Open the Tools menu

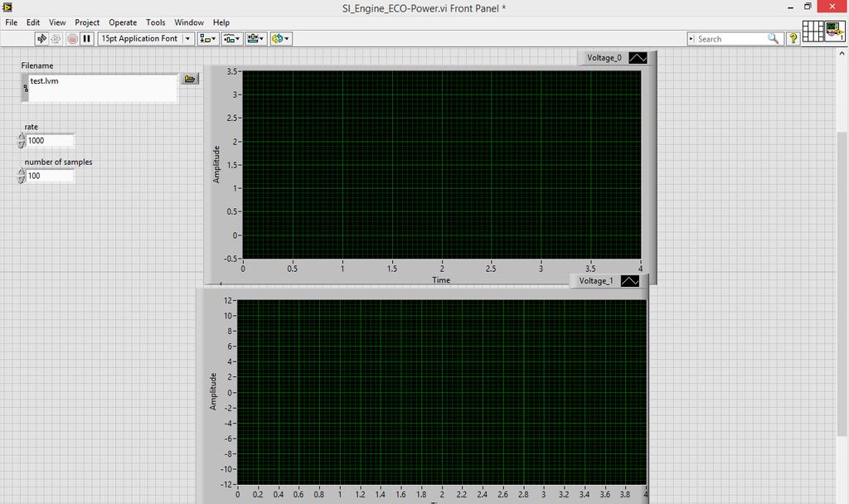pyautogui.click(x=155, y=22)
